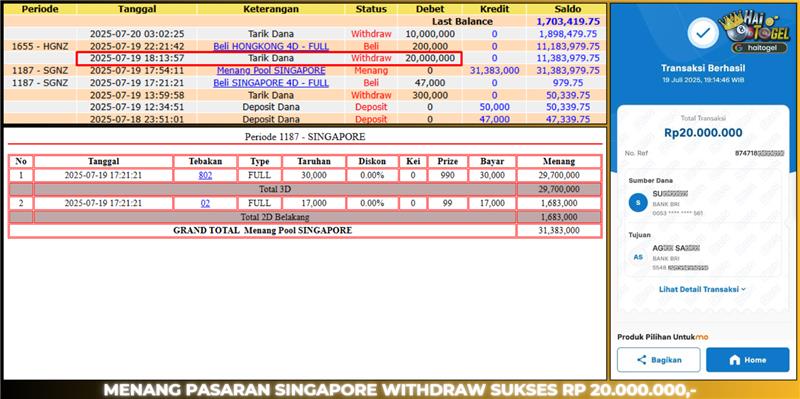Click the Transaksi Berhasil text
This screenshot has height=399, width=800.
(703, 68)
